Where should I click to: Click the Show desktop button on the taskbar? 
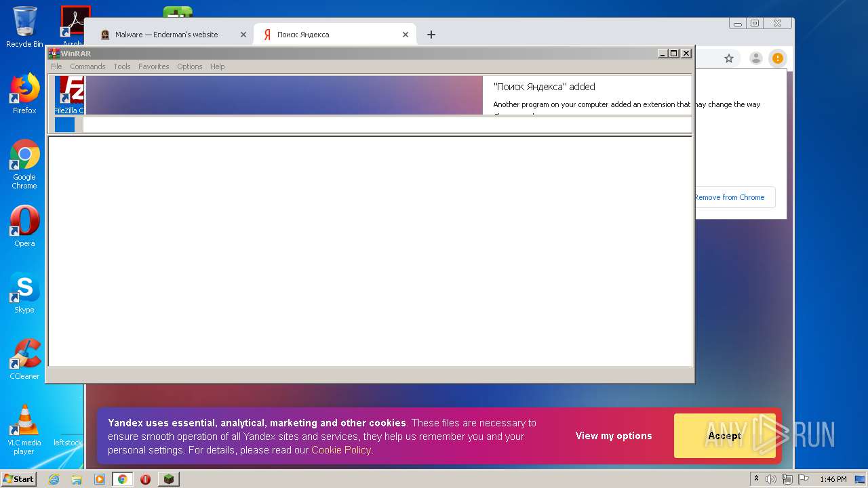(x=861, y=479)
